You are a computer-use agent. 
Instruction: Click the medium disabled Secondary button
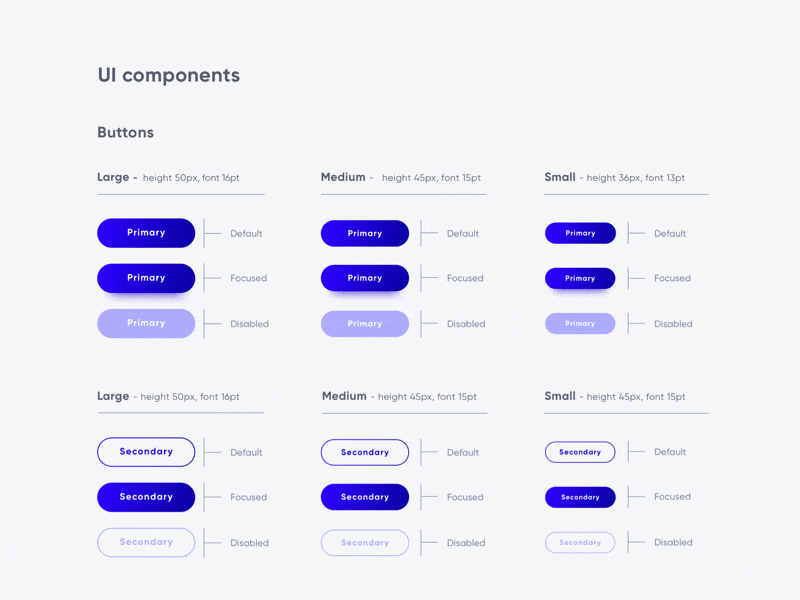tap(365, 542)
